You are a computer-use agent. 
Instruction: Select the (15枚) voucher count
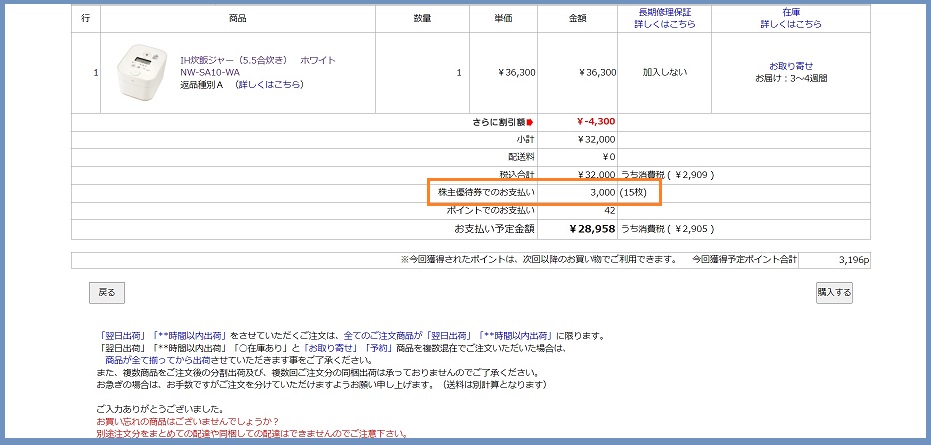point(632,193)
